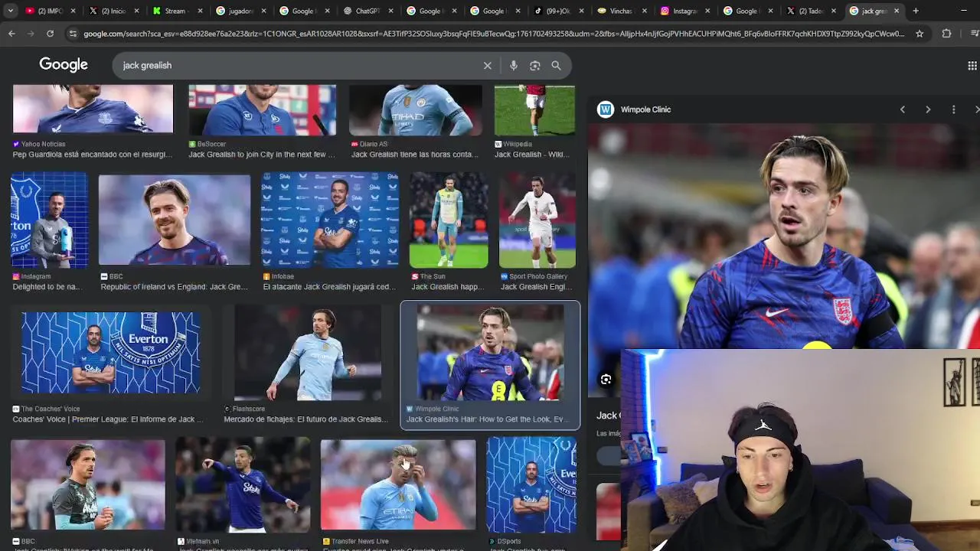980x551 pixels.
Task: Click the Google logo
Action: coord(64,65)
